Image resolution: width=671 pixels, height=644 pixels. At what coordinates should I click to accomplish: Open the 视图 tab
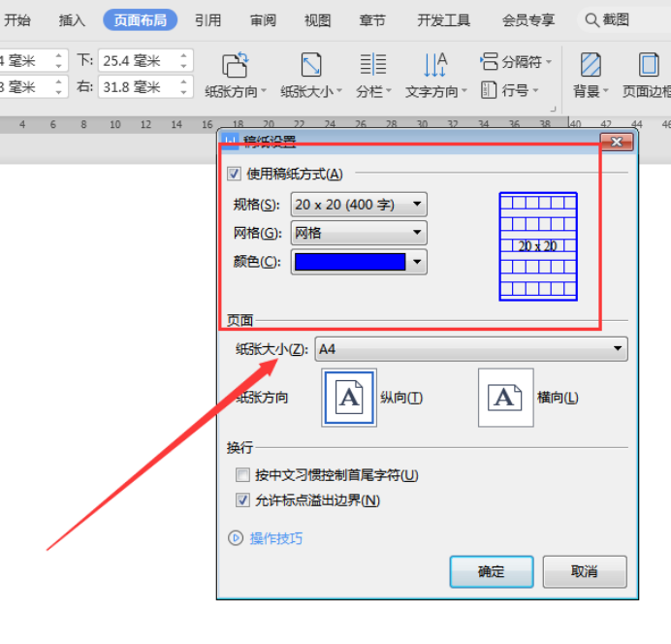(x=317, y=20)
